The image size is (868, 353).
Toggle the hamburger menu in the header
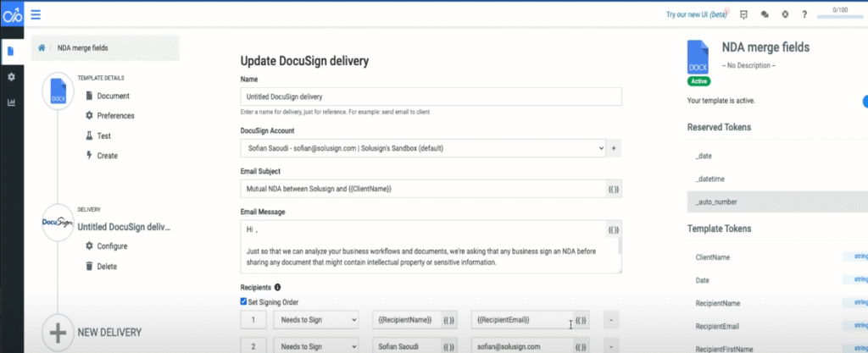pyautogui.click(x=36, y=14)
